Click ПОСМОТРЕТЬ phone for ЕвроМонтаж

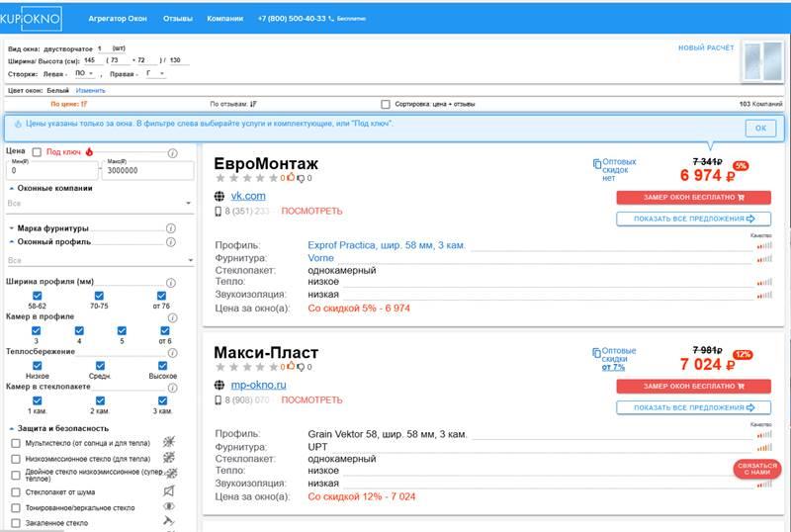(311, 211)
